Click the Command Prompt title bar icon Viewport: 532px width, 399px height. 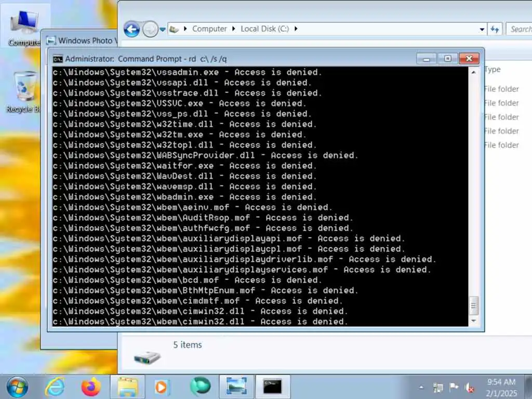(58, 59)
